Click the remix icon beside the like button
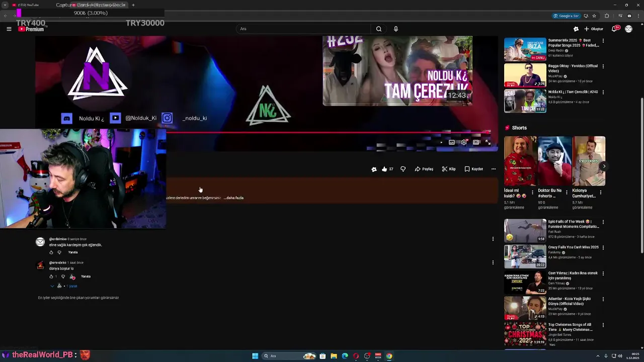644x362 pixels. click(374, 169)
